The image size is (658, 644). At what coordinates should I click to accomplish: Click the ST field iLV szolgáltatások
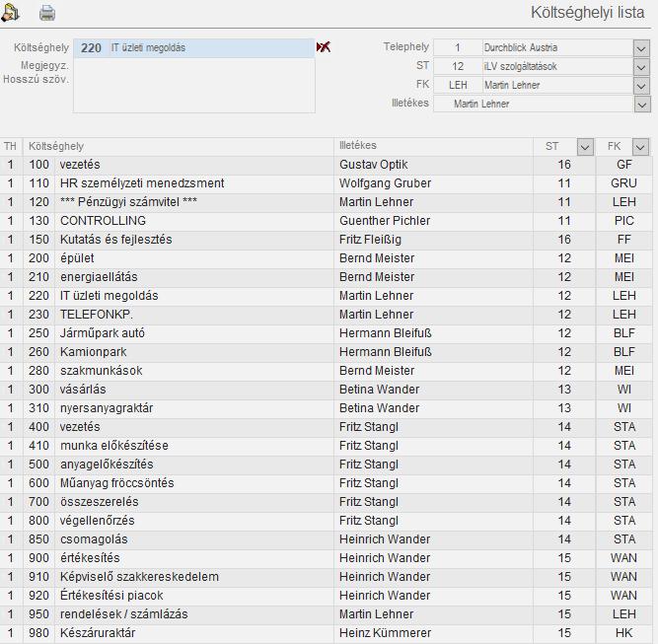(x=557, y=66)
